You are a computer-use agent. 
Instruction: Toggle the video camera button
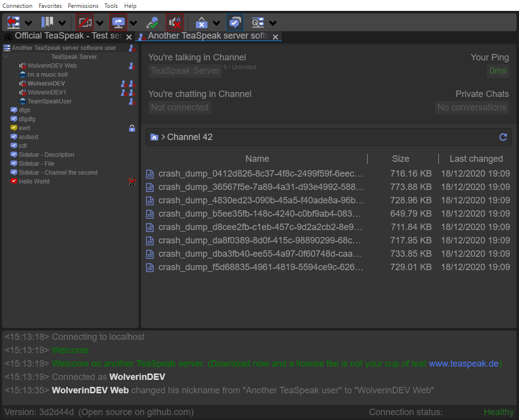click(85, 22)
